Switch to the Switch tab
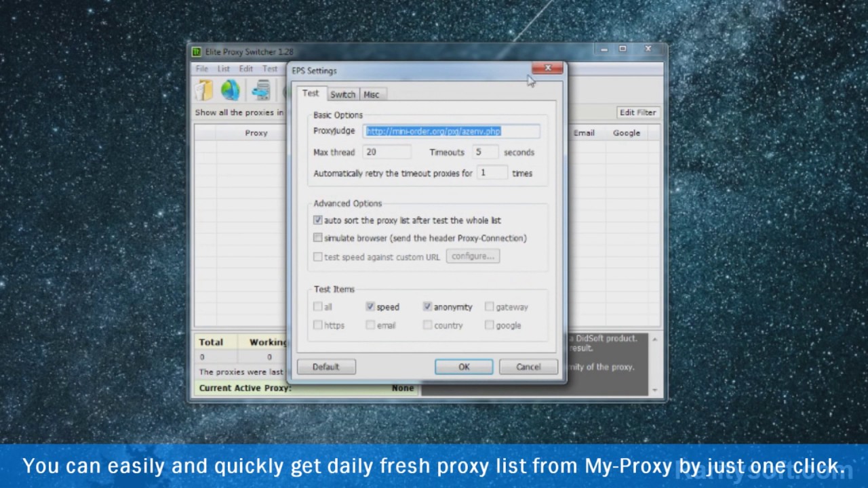The height and width of the screenshot is (488, 868). [x=342, y=95]
